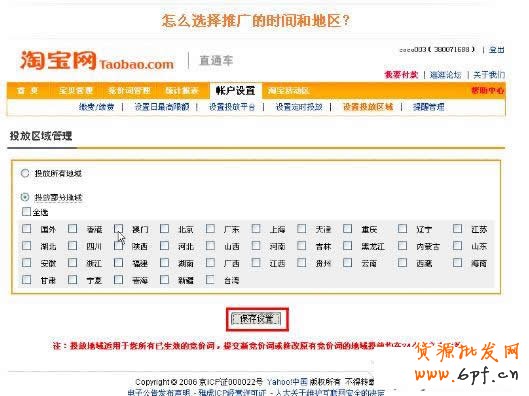Check the 天津 region checkbox

(302, 229)
